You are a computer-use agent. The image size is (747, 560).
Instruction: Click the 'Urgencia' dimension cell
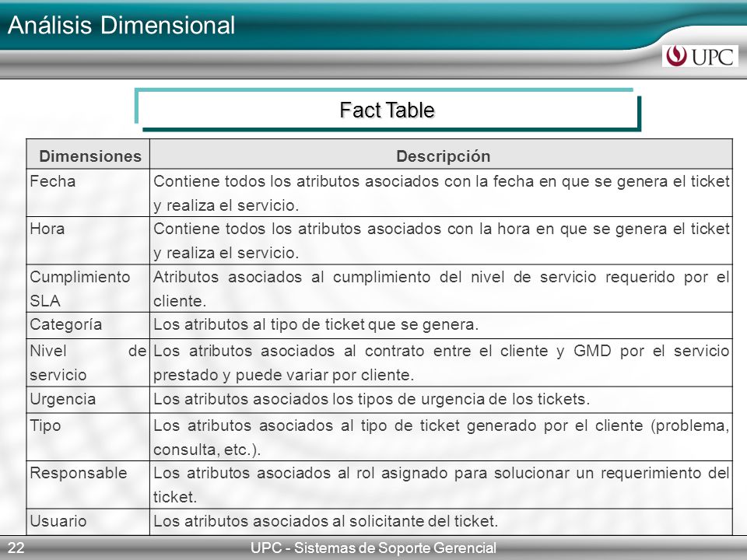88,400
